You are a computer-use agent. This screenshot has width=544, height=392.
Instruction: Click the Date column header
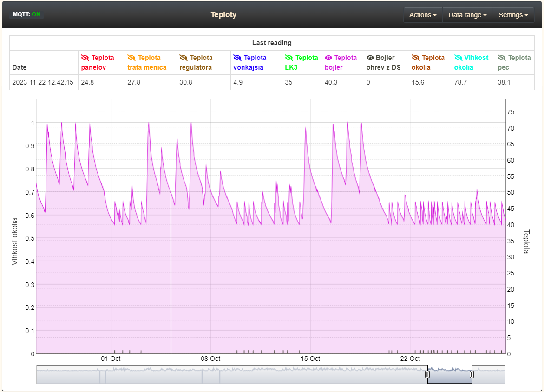[x=20, y=67]
